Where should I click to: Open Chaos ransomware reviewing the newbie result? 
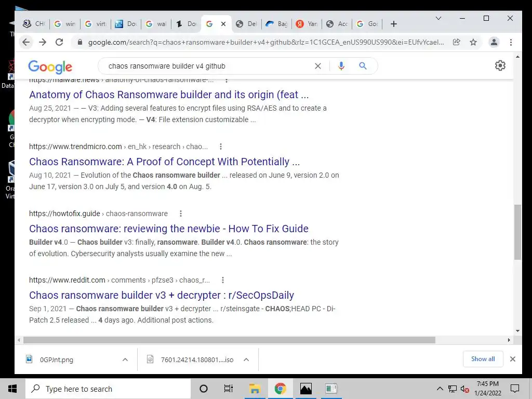point(169,229)
